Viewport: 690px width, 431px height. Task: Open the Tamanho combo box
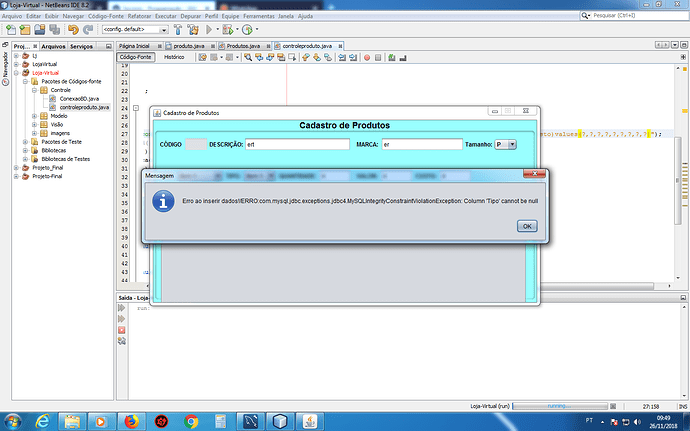tap(505, 144)
